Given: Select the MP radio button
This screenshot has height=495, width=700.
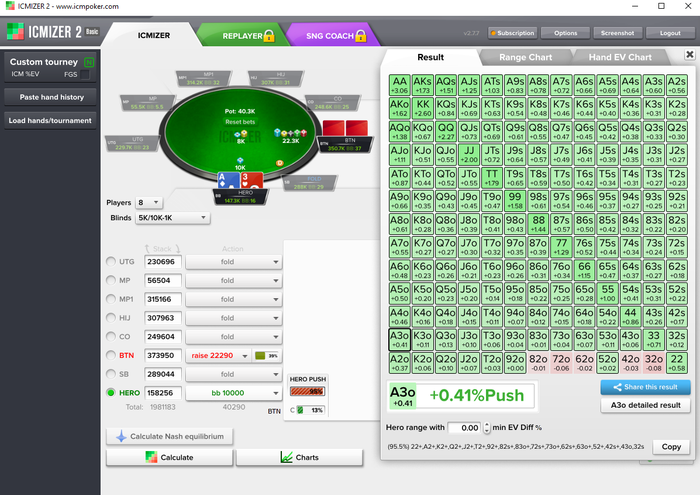Looking at the screenshot, I should tap(111, 280).
